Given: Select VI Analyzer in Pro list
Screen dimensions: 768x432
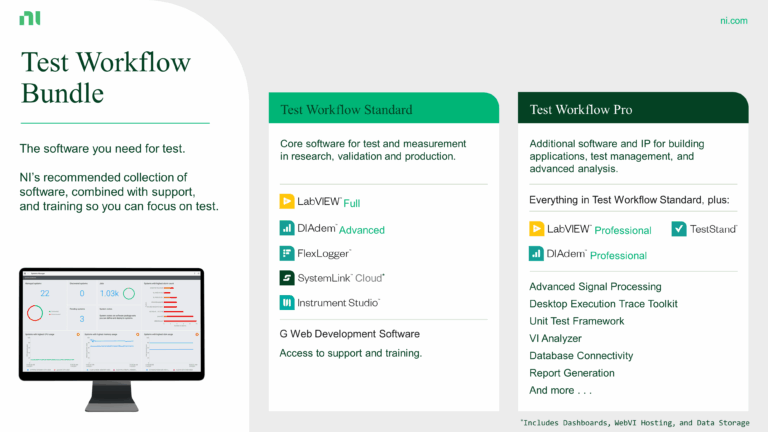Looking at the screenshot, I should click(x=557, y=338).
